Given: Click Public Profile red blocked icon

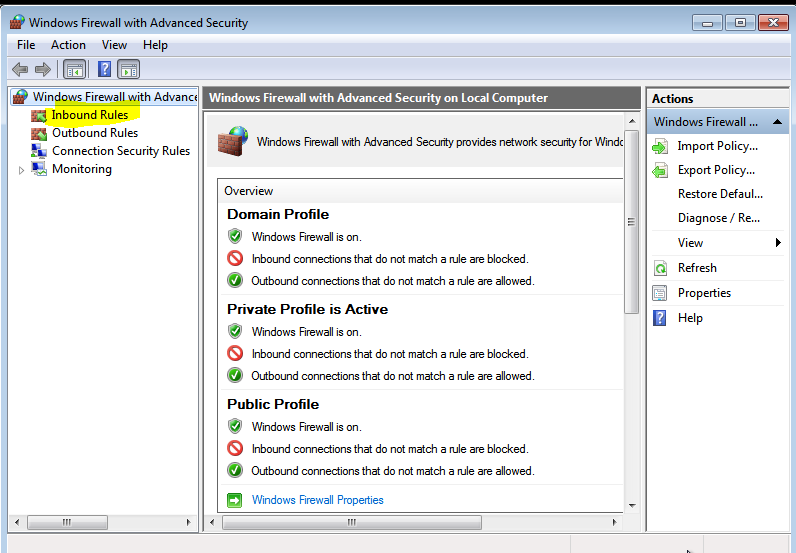Looking at the screenshot, I should click(x=235, y=448).
